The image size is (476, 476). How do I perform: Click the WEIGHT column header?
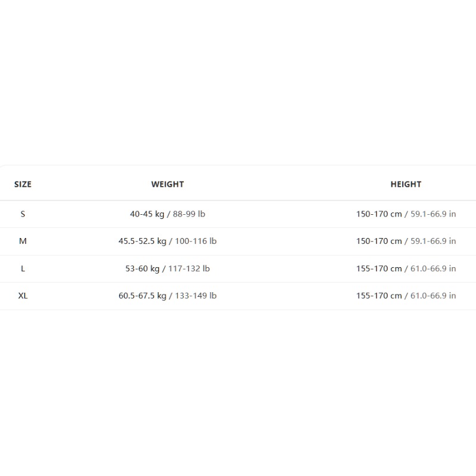coord(168,184)
